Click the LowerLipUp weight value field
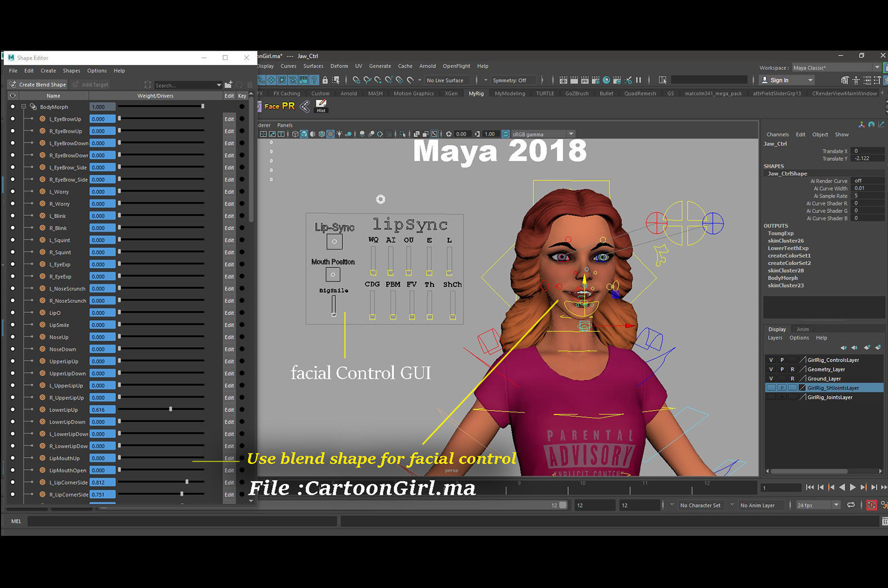The width and height of the screenshot is (888, 588). 103,409
